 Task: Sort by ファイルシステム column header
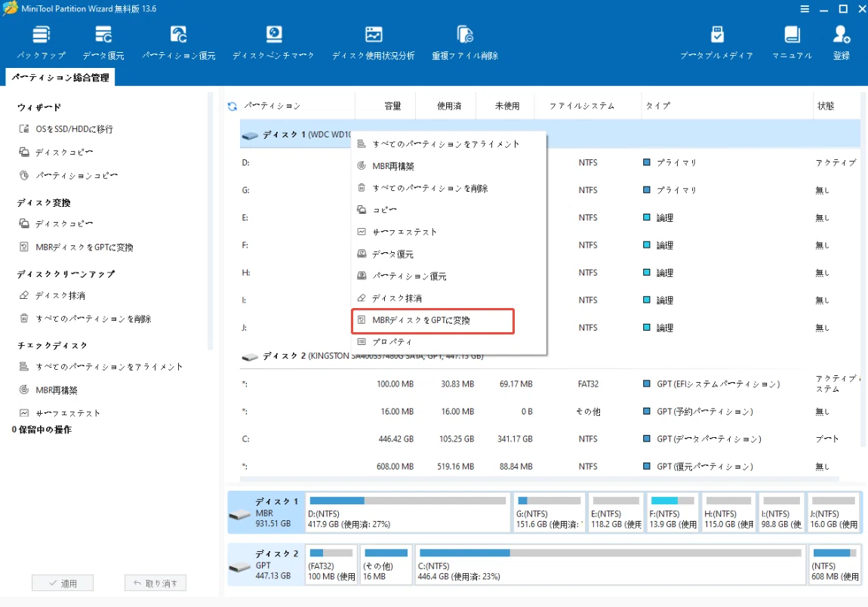[588, 106]
